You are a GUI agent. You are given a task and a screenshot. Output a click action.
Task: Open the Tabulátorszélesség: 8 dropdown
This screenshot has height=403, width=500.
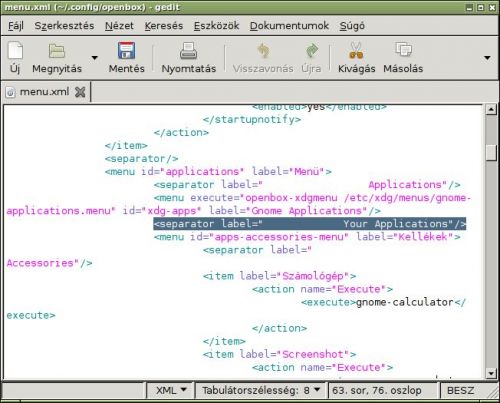click(x=261, y=390)
